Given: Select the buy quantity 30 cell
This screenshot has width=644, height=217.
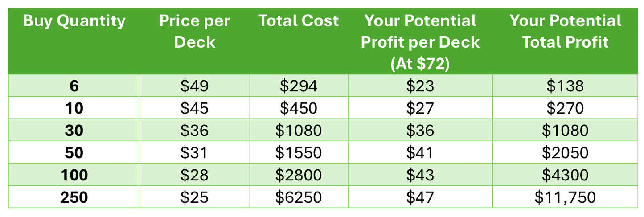Looking at the screenshot, I should coord(74,130).
